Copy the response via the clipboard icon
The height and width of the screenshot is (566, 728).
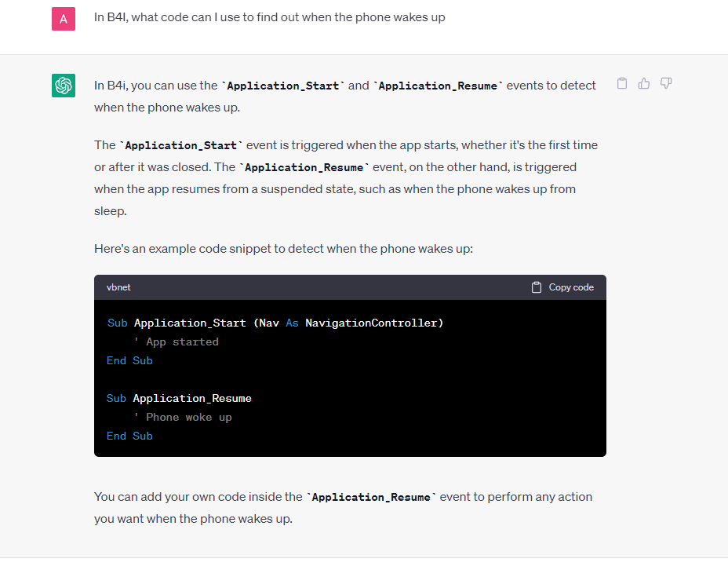click(x=621, y=83)
